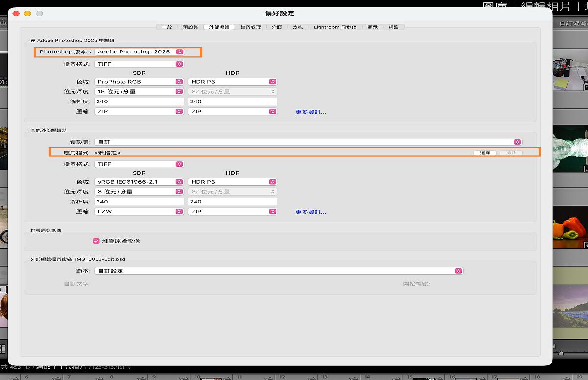The image size is (588, 380).
Task: Select the glass bottle thumbnail in Lightroom grid
Action: (570, 149)
